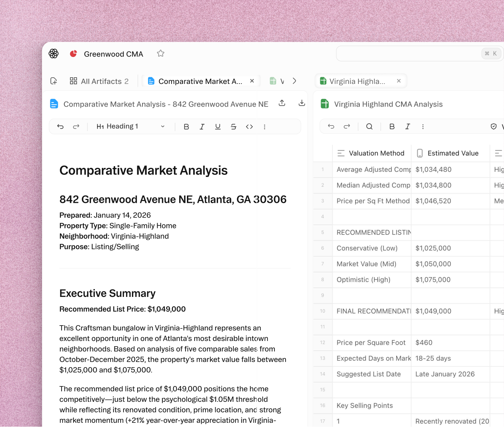Toggle bold in the document toolbar
The width and height of the screenshot is (504, 427).
[186, 127]
